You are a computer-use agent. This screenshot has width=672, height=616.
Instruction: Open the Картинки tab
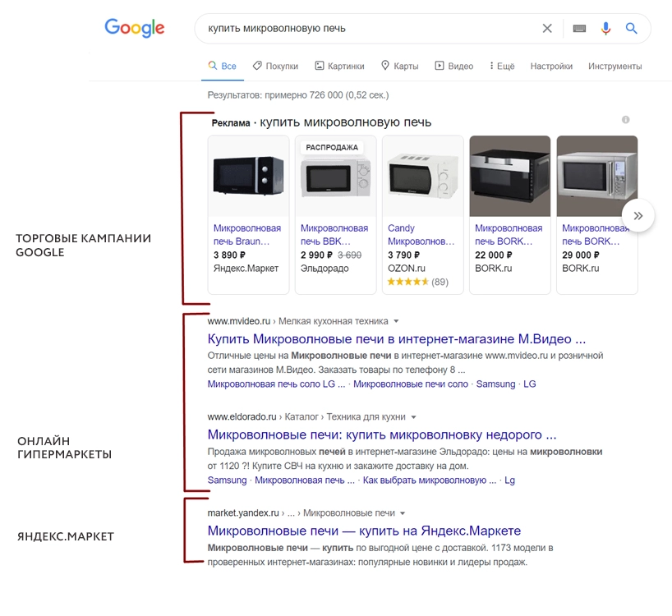point(339,66)
